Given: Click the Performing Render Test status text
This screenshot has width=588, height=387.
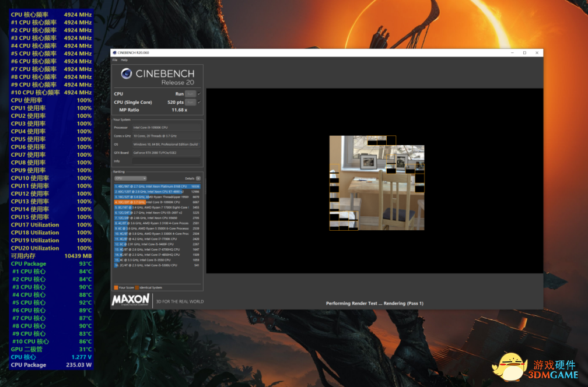Looking at the screenshot, I should (374, 304).
